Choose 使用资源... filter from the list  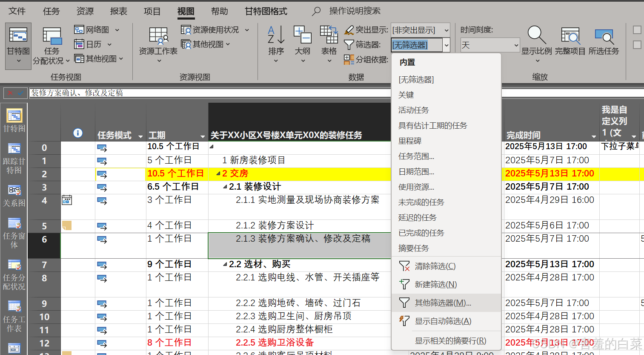(x=446, y=187)
